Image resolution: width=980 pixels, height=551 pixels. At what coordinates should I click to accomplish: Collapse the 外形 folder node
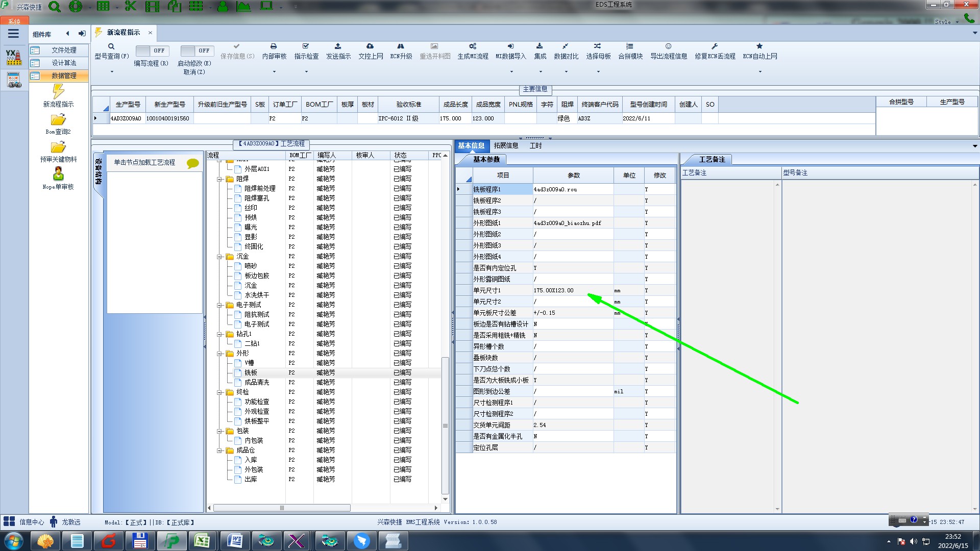pyautogui.click(x=220, y=354)
